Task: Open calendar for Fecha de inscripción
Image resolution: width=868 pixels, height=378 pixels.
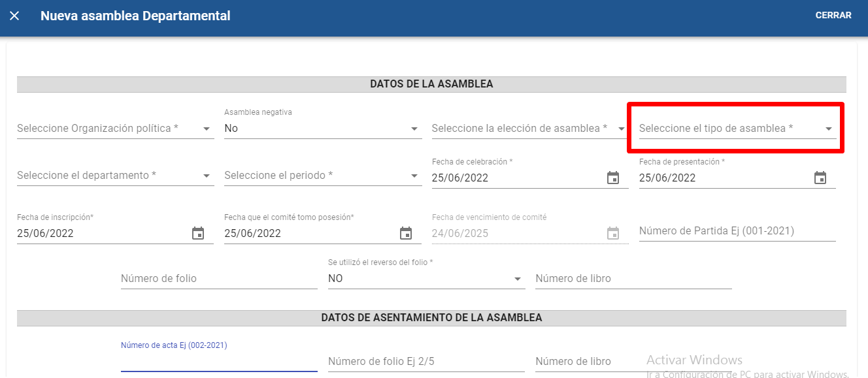Action: click(x=198, y=233)
